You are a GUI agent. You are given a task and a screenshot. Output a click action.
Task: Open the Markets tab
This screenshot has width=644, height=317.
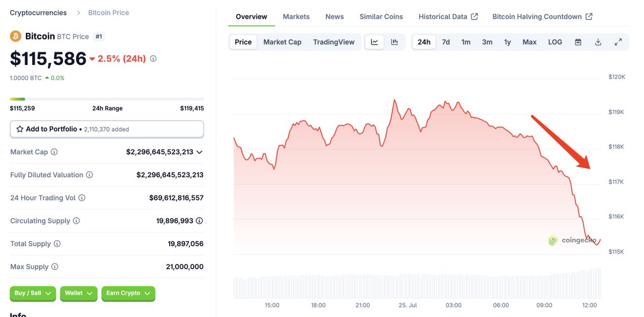pyautogui.click(x=296, y=17)
